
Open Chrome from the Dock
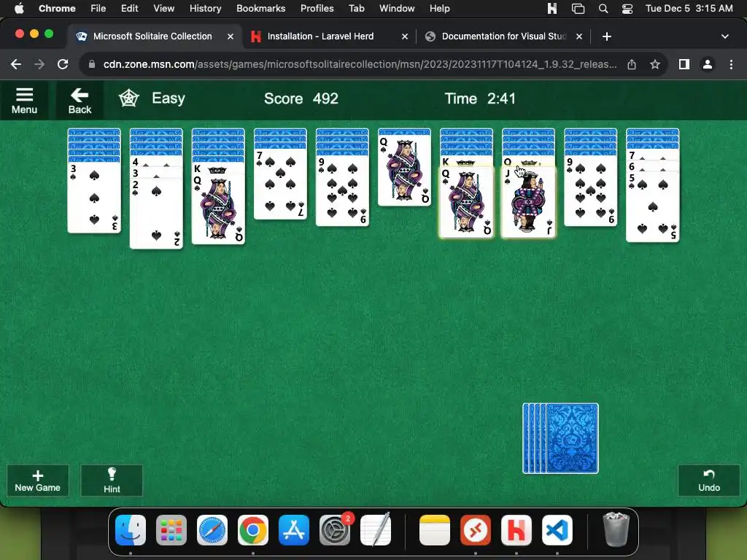tap(253, 530)
